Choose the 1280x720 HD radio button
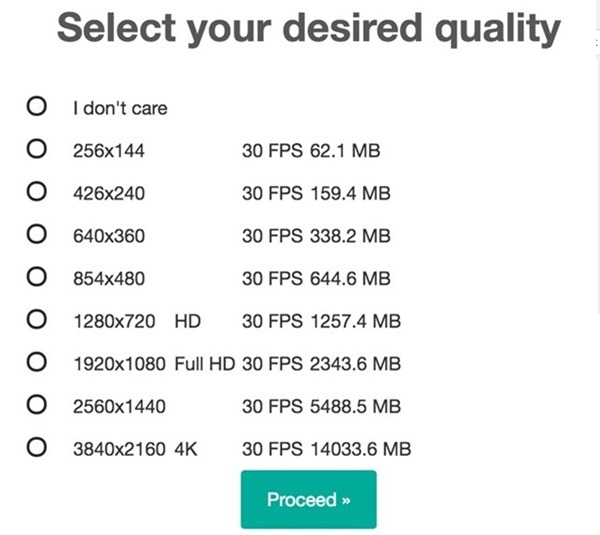The image size is (600, 535). 37,320
